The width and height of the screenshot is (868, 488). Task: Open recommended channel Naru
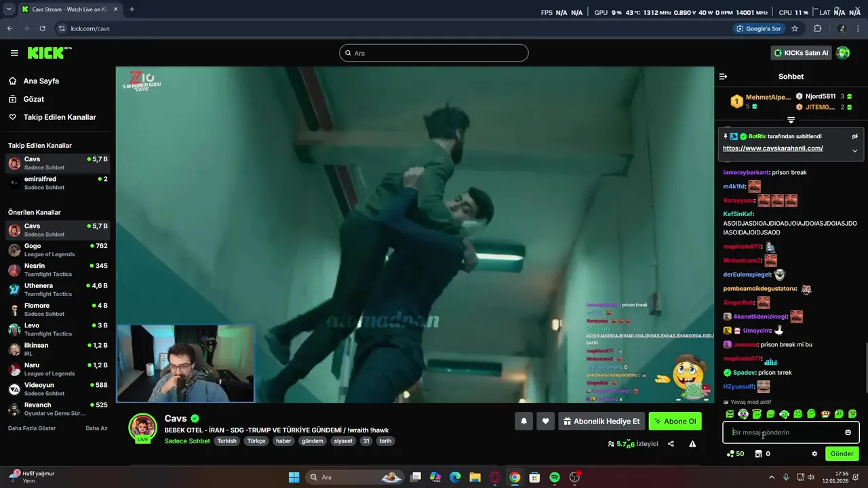point(58,369)
